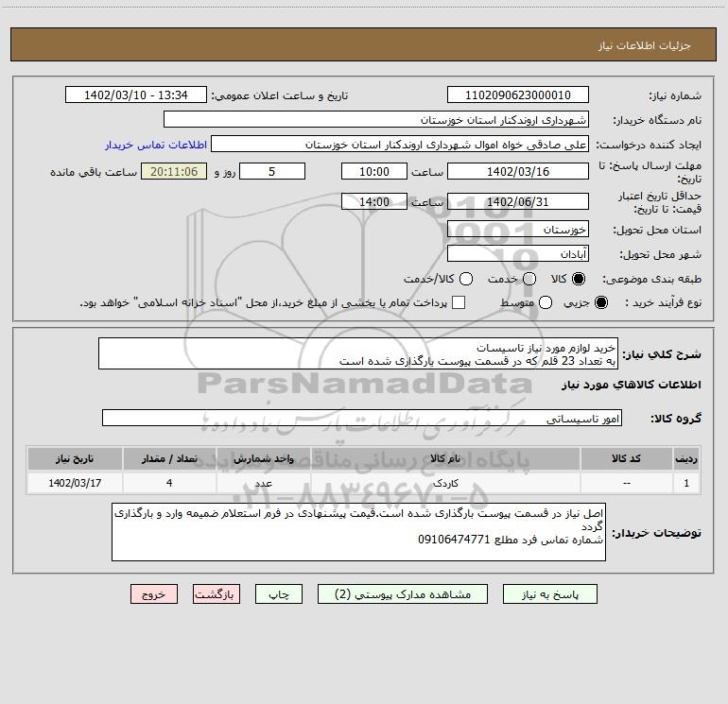Click the توضیحات خریدار notes box
728x704 pixels.
[x=358, y=532]
